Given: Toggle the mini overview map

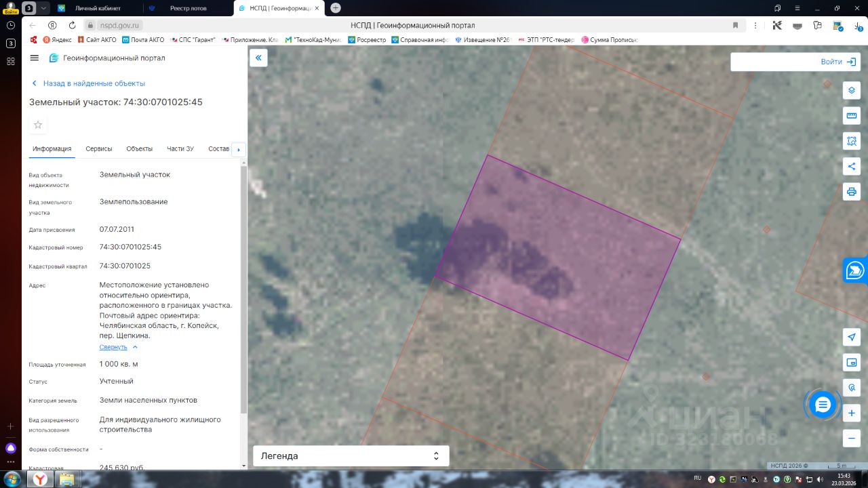Looking at the screenshot, I should click(852, 363).
